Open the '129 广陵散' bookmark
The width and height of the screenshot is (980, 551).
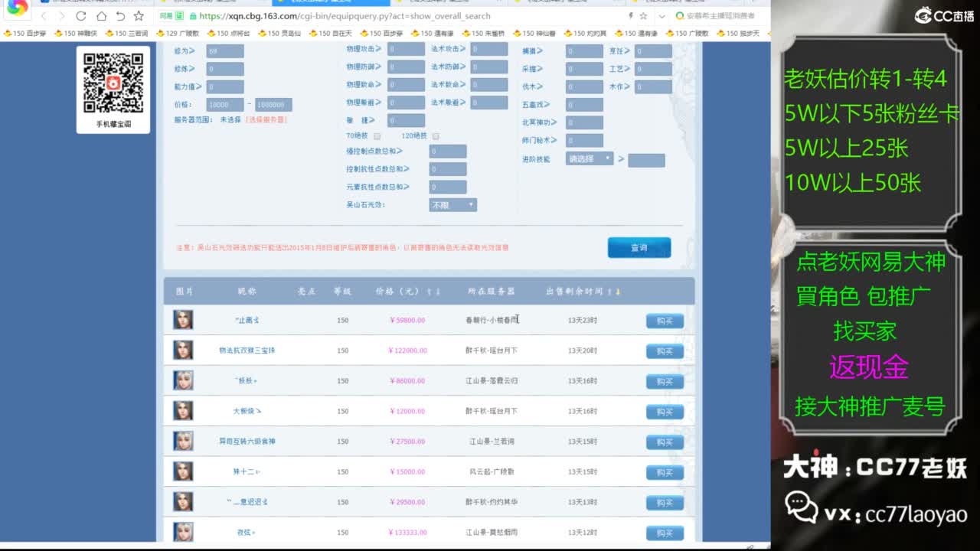(178, 34)
